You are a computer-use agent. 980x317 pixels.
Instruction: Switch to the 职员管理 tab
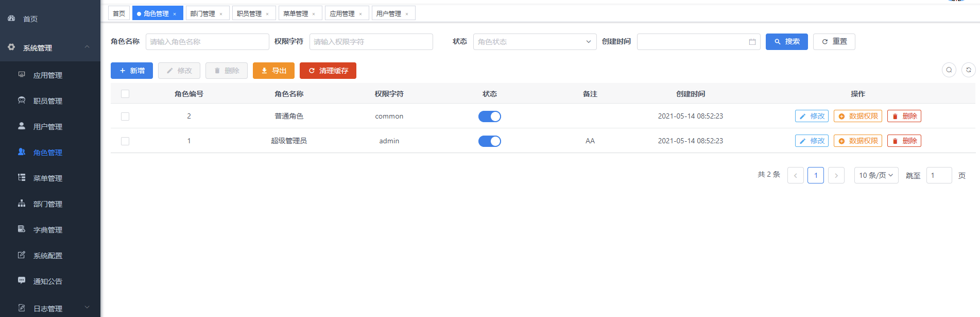pos(249,13)
